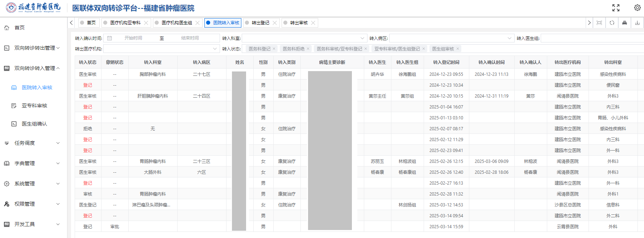
Task: Open 医生组确认 from the sidebar
Action: pyautogui.click(x=34, y=124)
